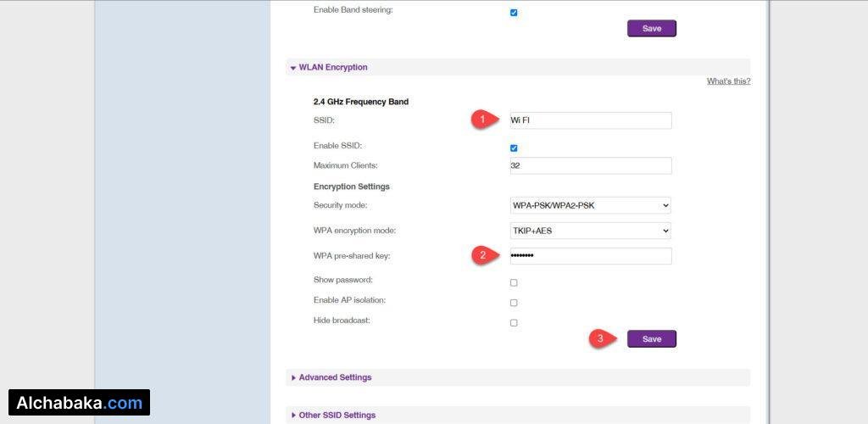Viewport: 868px width, 424px height.
Task: Focus the Maximum Clients input box
Action: pos(591,165)
